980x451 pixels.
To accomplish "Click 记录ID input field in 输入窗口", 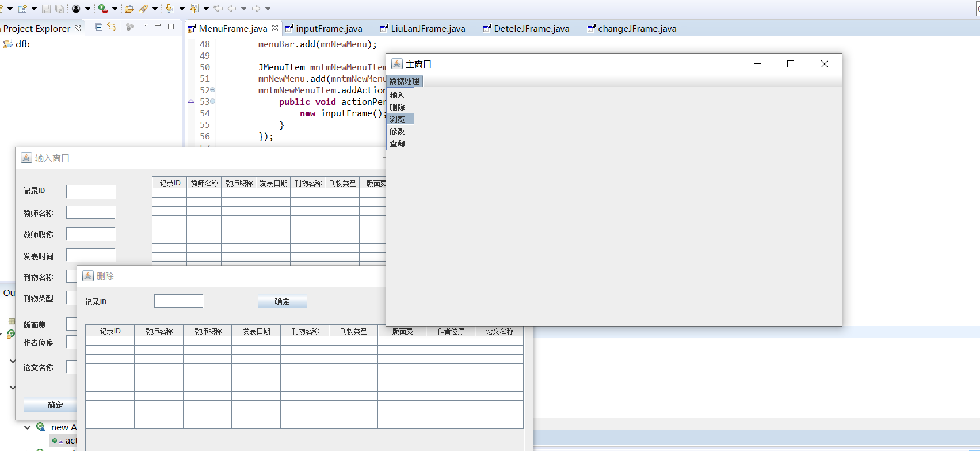I will coord(90,191).
